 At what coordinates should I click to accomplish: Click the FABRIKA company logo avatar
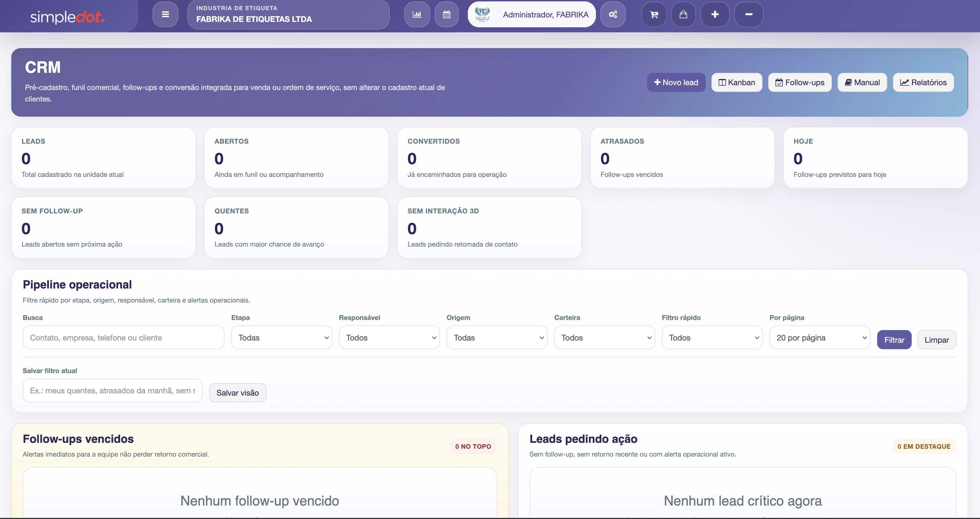(482, 14)
